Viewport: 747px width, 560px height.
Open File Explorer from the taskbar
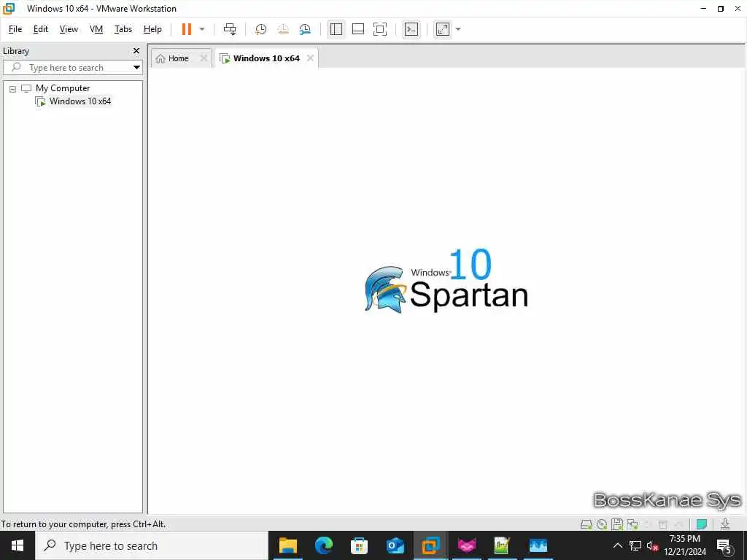287,545
